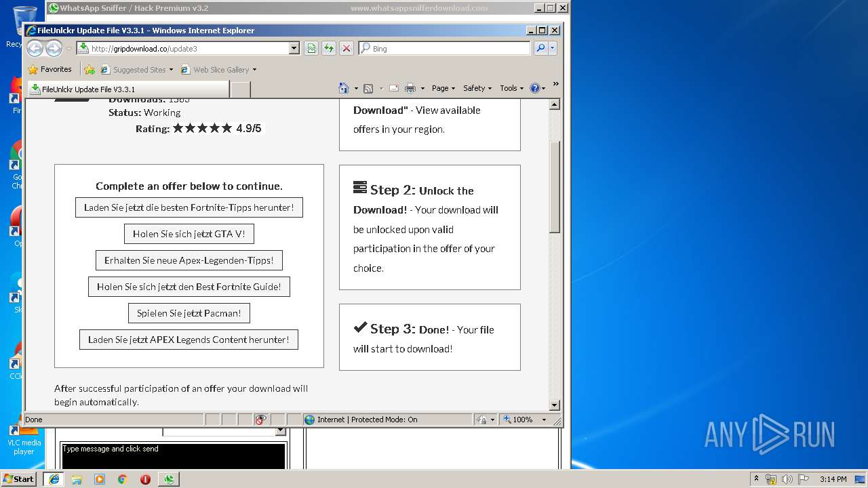Open the Print dropdown arrow

[x=422, y=88]
